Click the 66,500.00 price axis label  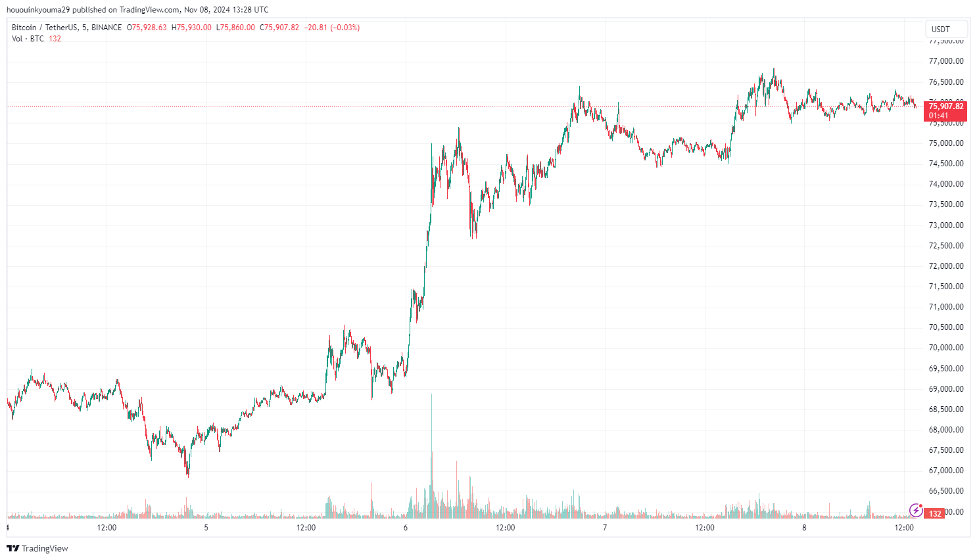946,491
